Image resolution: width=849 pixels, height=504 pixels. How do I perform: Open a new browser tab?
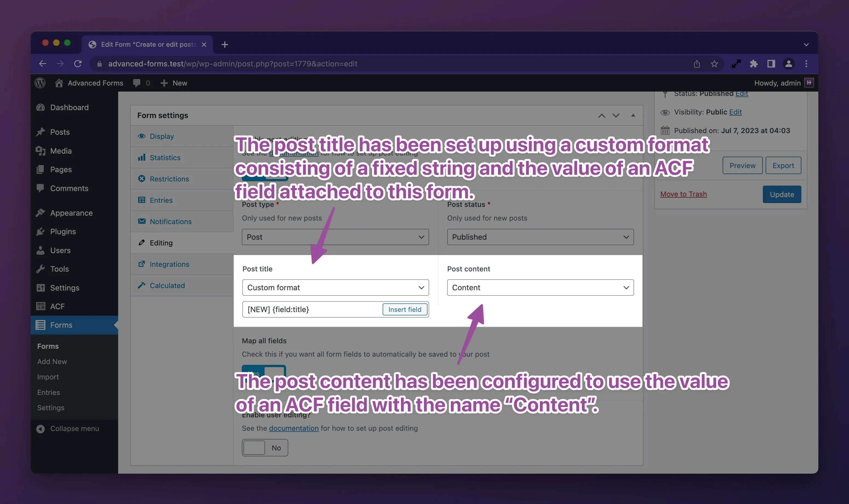(225, 45)
